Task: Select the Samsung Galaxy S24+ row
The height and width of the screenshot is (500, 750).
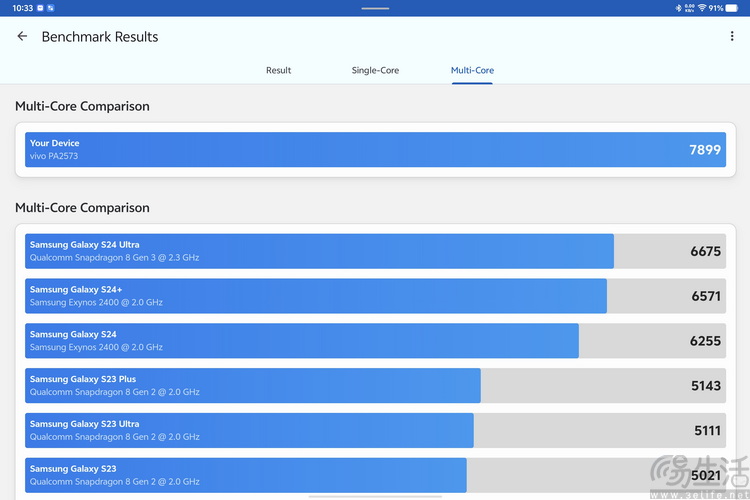Action: click(x=375, y=296)
